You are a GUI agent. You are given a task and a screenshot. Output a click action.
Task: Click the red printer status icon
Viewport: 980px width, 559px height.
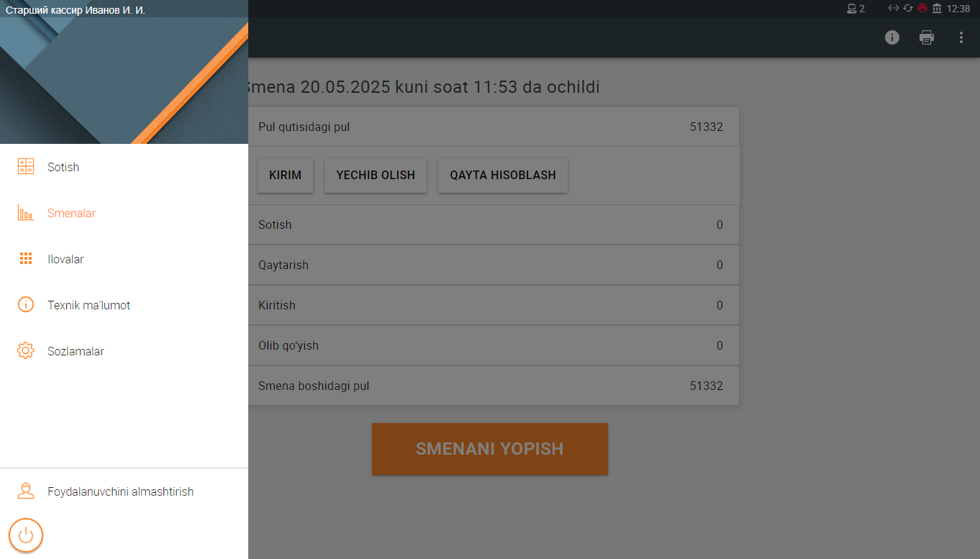tap(922, 9)
